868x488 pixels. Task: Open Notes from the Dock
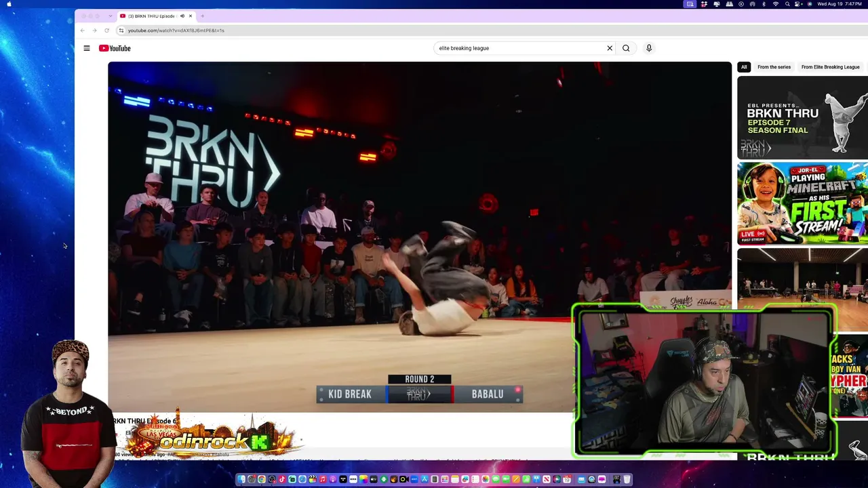pos(455,480)
